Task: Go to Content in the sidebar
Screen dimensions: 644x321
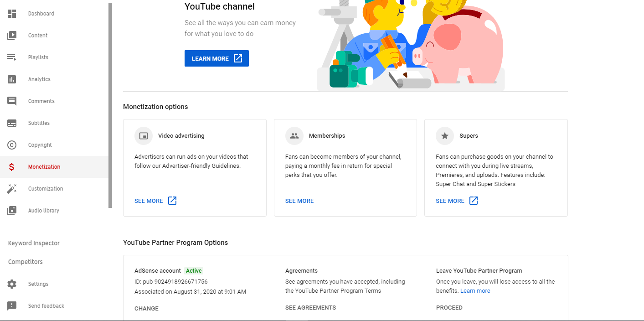Action: click(38, 36)
